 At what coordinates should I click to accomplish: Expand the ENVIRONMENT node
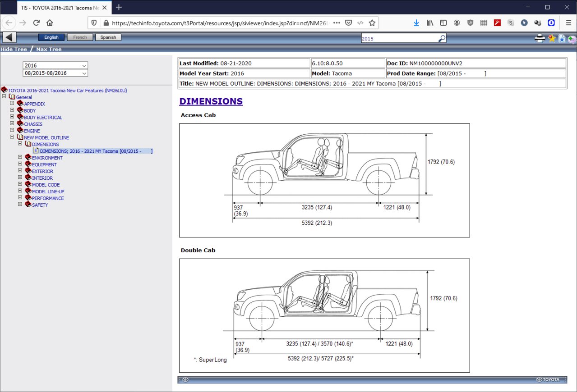[20, 157]
